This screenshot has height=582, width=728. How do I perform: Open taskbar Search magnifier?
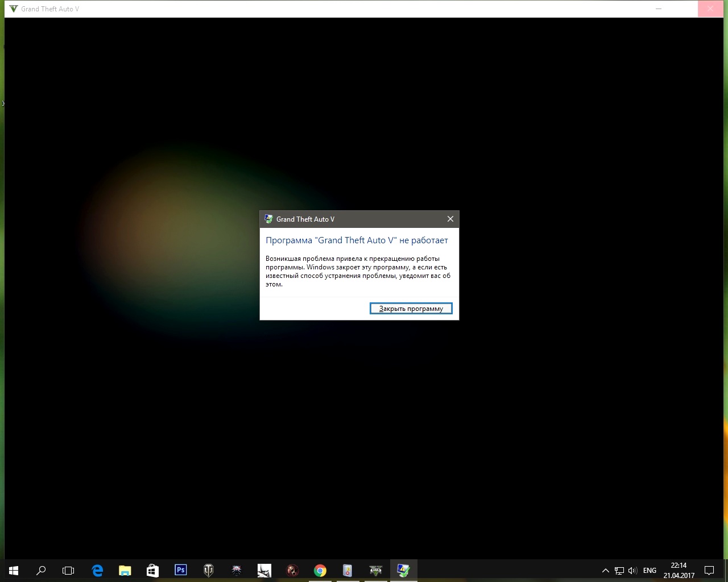point(41,570)
